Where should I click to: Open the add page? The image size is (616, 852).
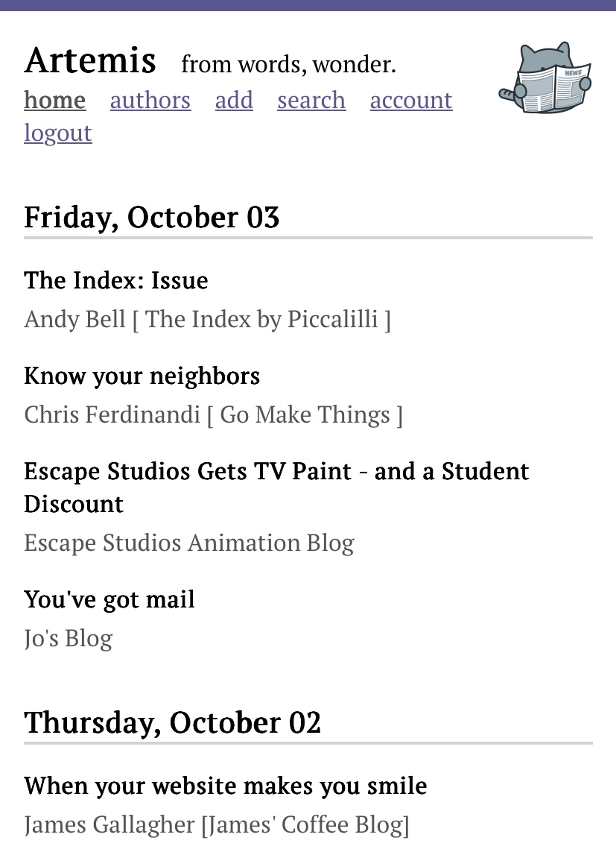pos(234,100)
